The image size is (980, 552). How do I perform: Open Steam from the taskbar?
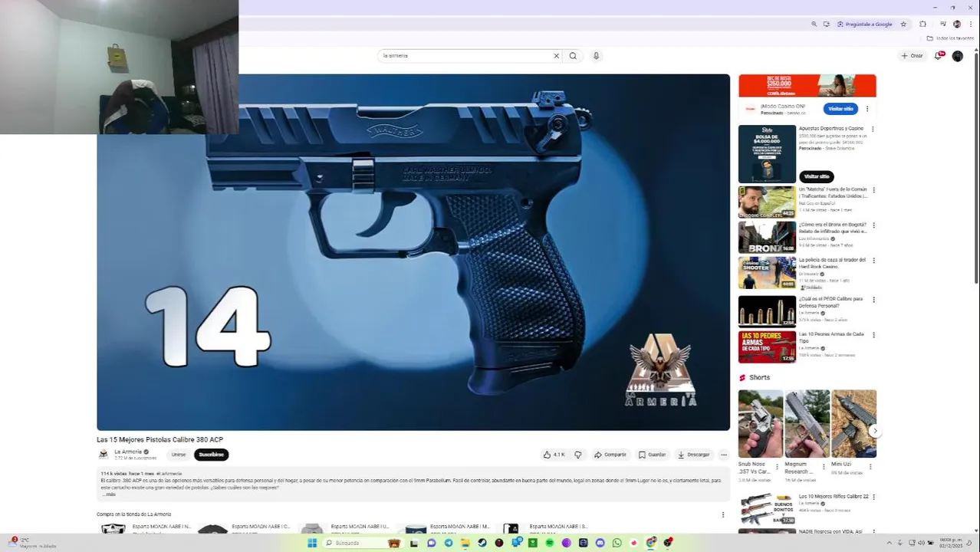(482, 543)
